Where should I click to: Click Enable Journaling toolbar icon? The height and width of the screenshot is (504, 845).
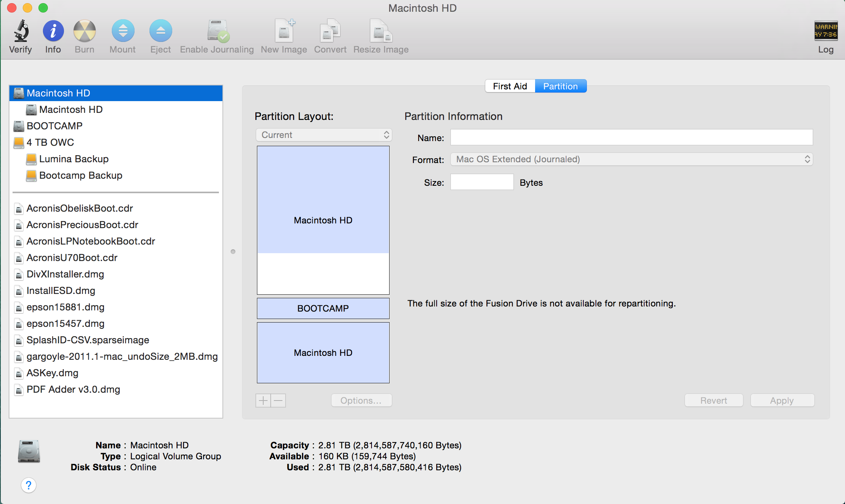point(217,31)
